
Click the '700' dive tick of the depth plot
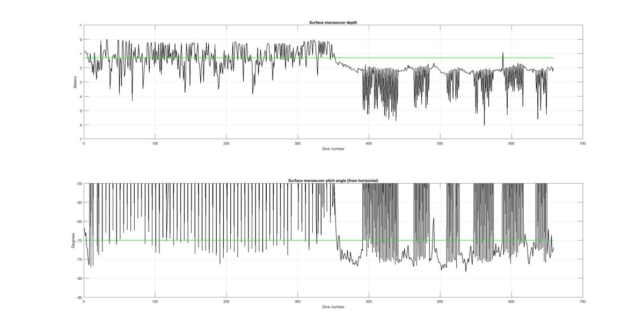click(x=582, y=143)
